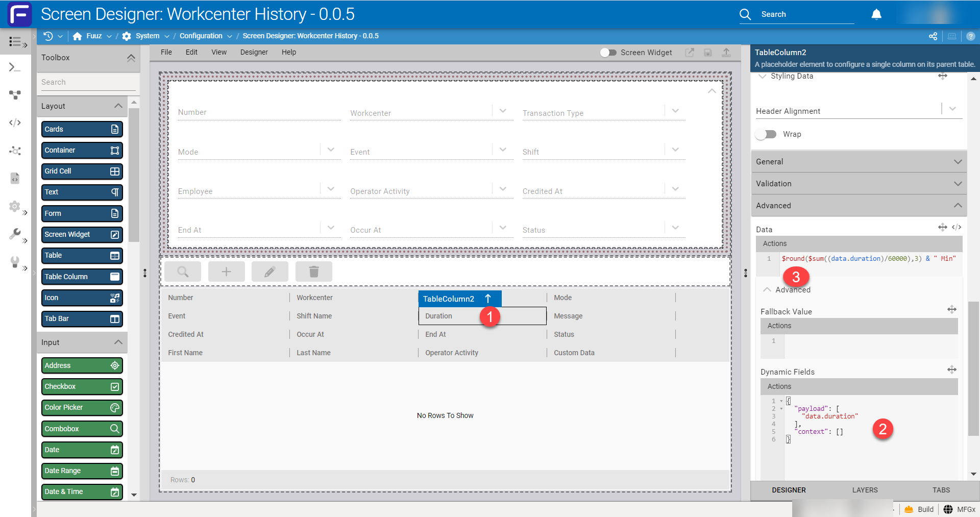Open the gear settings icon in sidebar
980x517 pixels.
pos(15,206)
